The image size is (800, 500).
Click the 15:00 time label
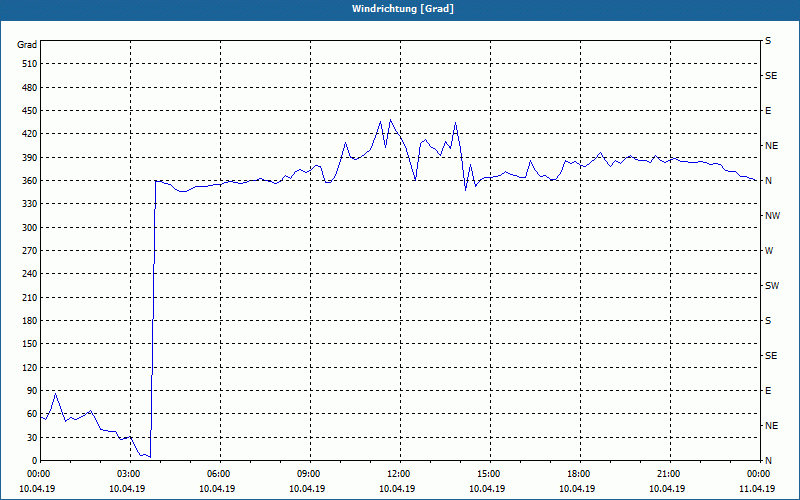(x=487, y=474)
